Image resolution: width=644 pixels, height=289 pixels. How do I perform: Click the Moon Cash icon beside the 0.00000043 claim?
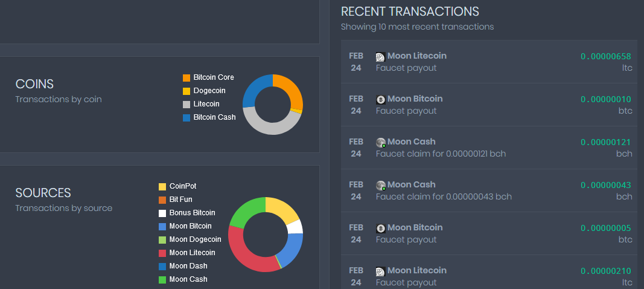click(x=381, y=186)
